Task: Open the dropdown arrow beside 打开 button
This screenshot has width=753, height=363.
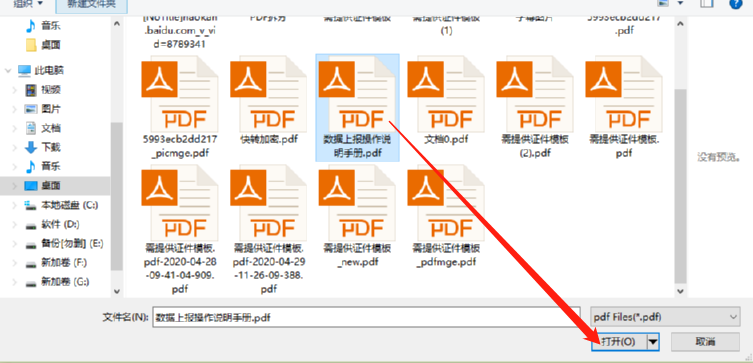Action: pos(653,342)
